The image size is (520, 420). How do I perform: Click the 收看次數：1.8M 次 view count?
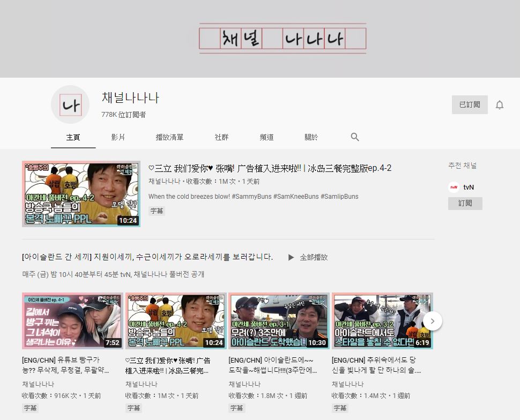coord(256,396)
